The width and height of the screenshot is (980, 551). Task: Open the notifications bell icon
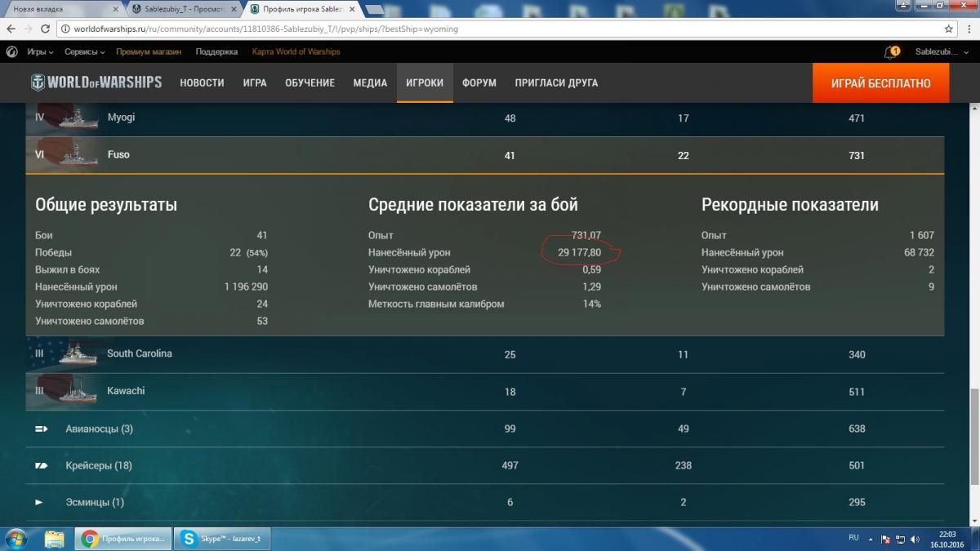point(890,51)
